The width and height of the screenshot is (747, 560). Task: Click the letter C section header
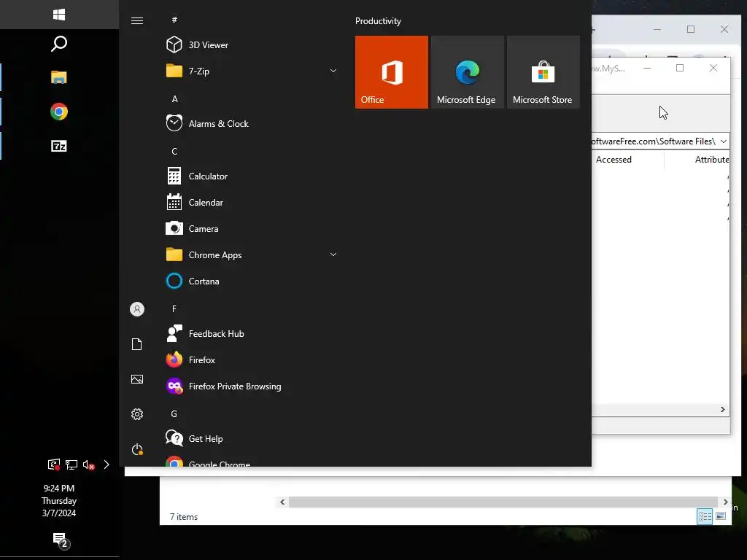coord(174,152)
